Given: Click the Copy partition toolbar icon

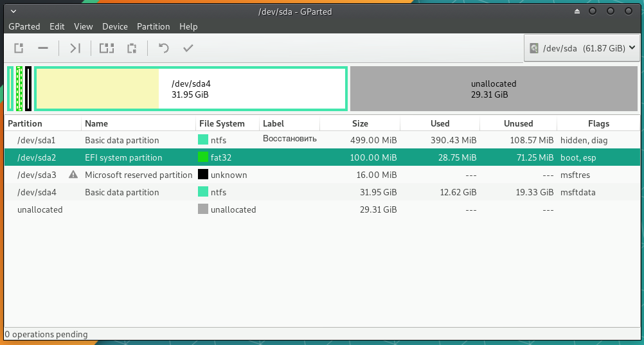Looking at the screenshot, I should point(107,48).
